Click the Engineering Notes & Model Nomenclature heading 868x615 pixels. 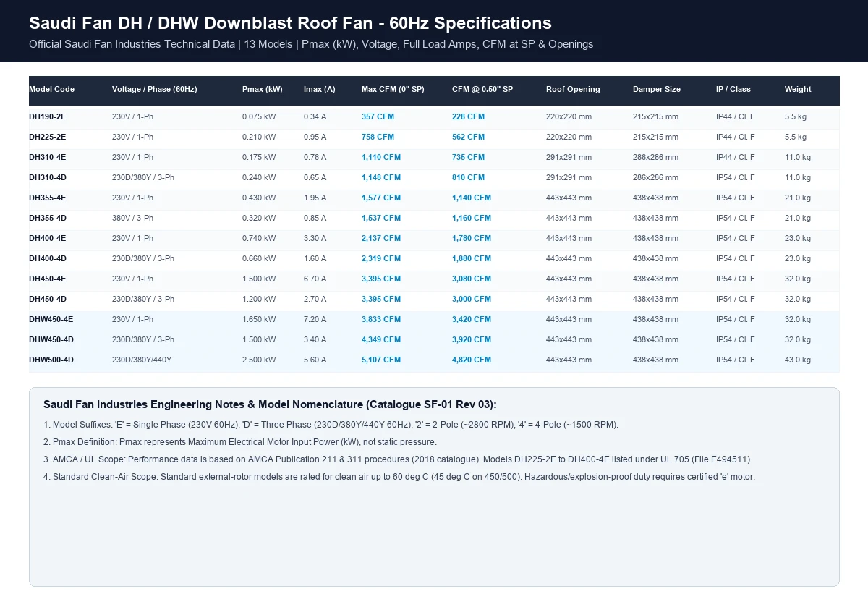tap(270, 404)
